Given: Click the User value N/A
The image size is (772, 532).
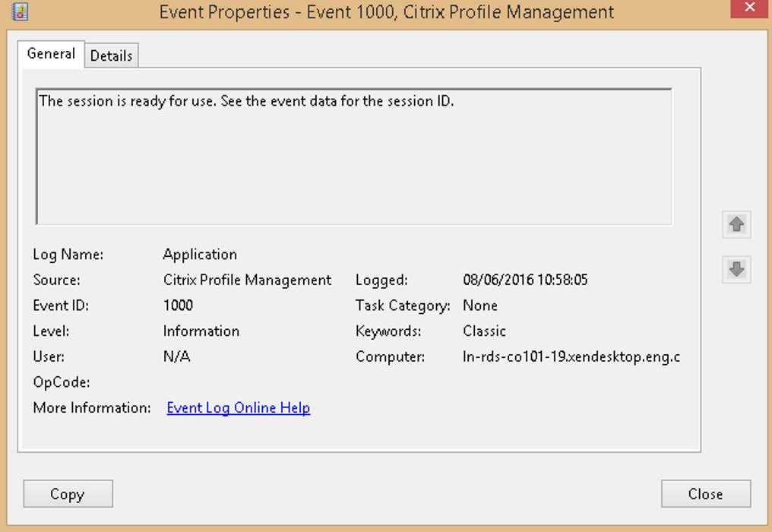Looking at the screenshot, I should [176, 356].
